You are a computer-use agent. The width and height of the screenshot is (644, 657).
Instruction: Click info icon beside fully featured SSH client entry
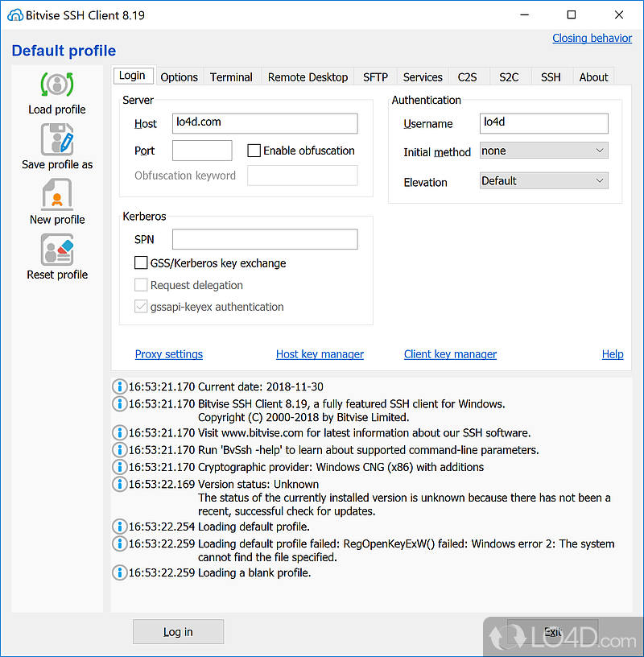(120, 403)
